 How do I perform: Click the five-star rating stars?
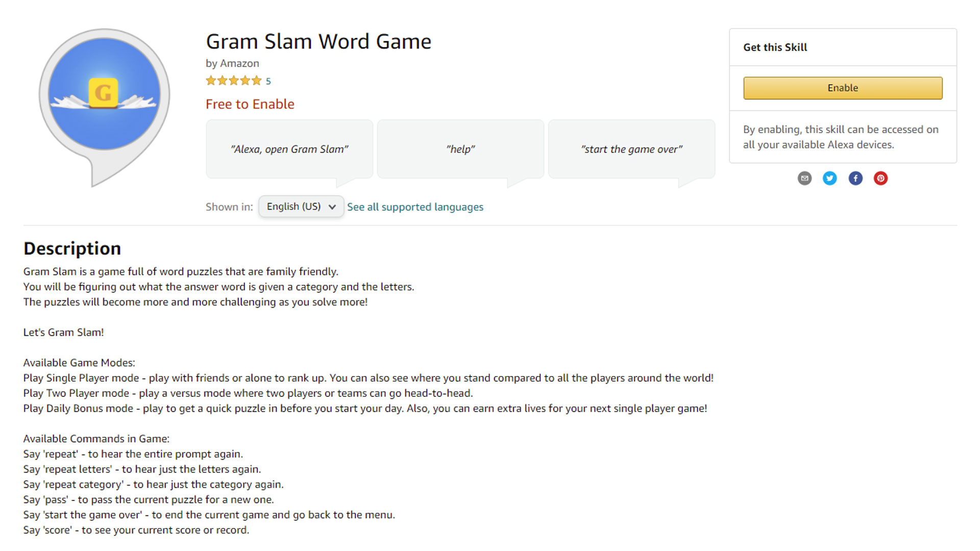(233, 81)
